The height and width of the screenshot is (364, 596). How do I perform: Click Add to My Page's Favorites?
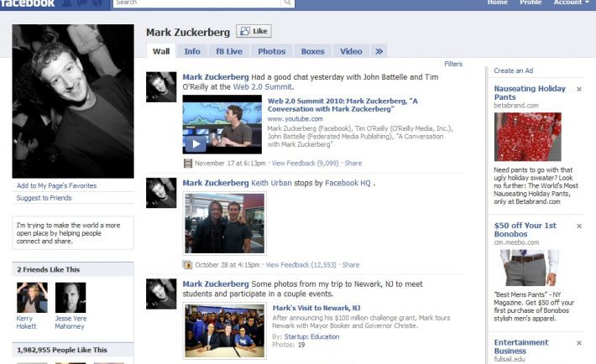click(56, 186)
